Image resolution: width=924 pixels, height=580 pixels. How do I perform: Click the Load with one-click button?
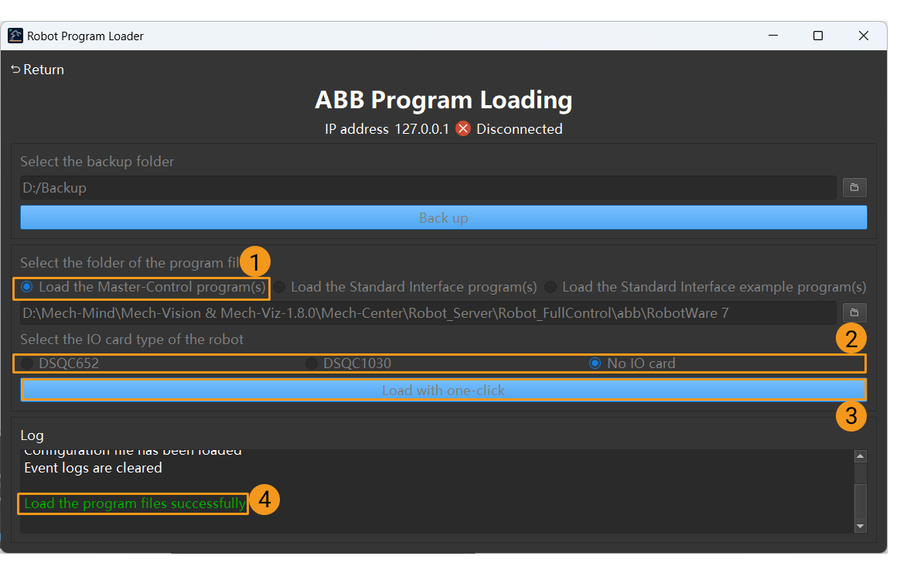[443, 389]
